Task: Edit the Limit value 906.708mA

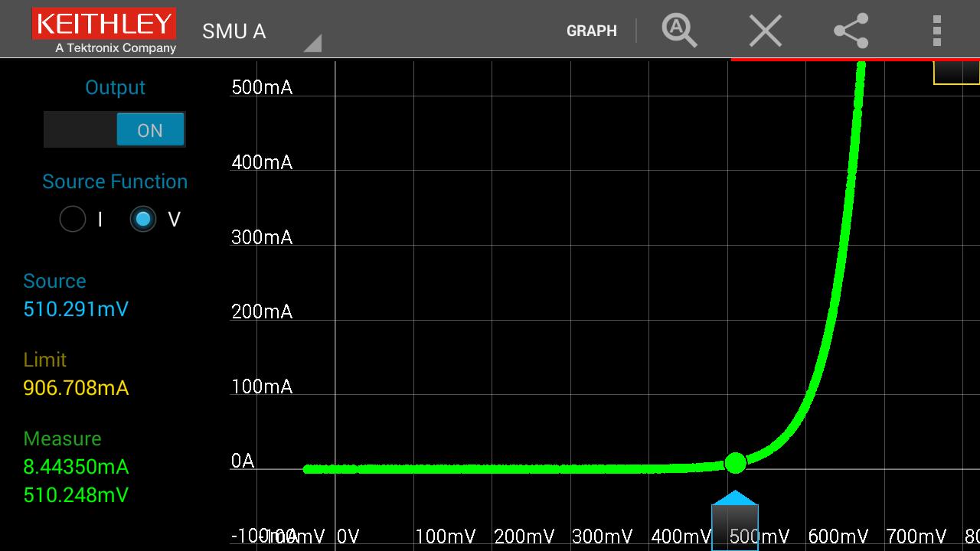Action: tap(76, 388)
